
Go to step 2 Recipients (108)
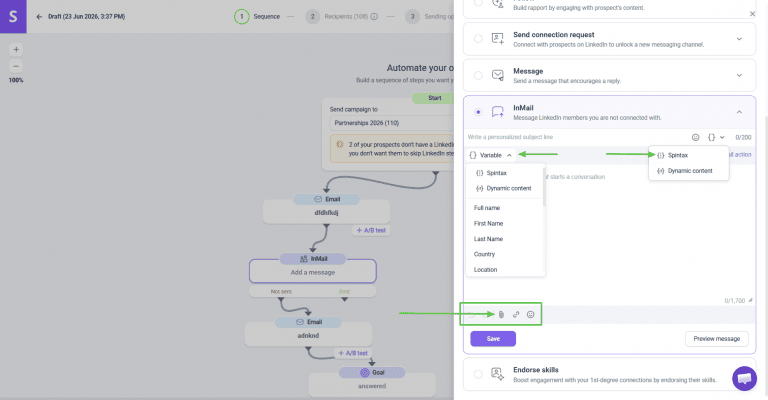pos(342,17)
